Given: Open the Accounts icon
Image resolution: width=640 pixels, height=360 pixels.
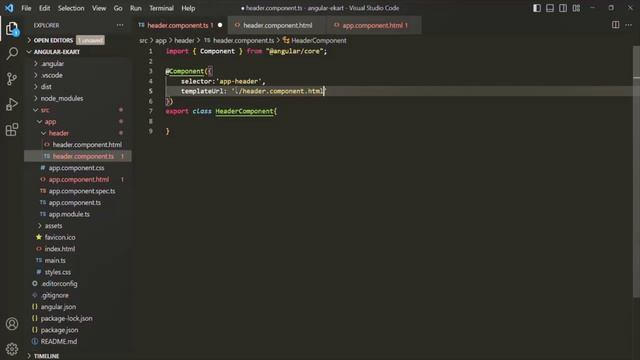Looking at the screenshot, I should tap(12, 324).
